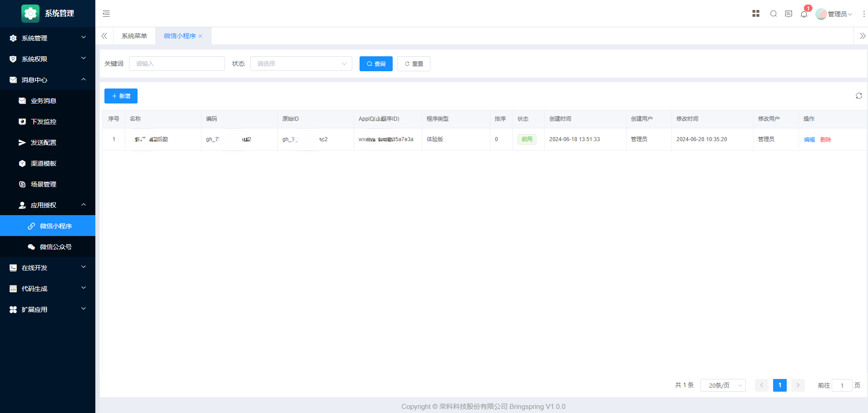Image resolution: width=868 pixels, height=413 pixels.
Task: Click the 关键词 input field
Action: coord(177,64)
